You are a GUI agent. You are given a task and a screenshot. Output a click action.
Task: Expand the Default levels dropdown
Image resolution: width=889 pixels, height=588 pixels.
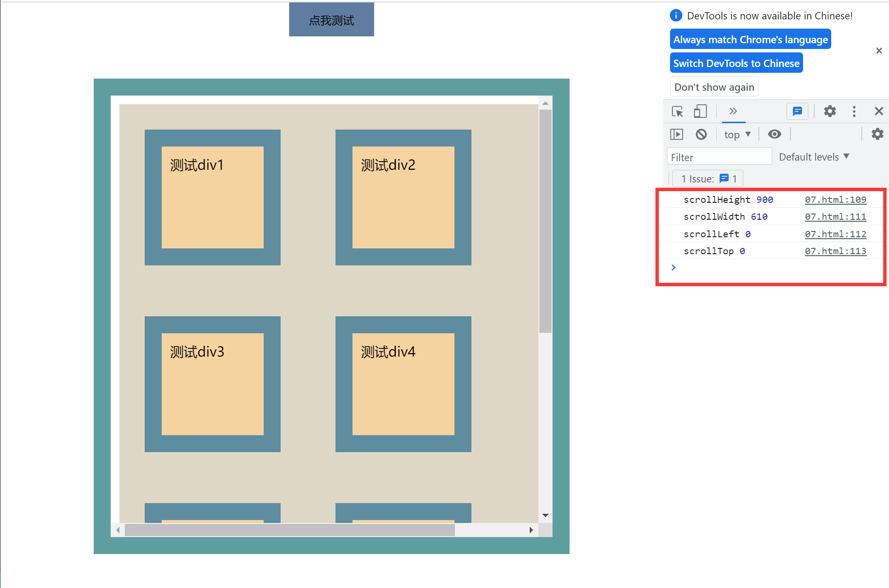[x=814, y=157]
